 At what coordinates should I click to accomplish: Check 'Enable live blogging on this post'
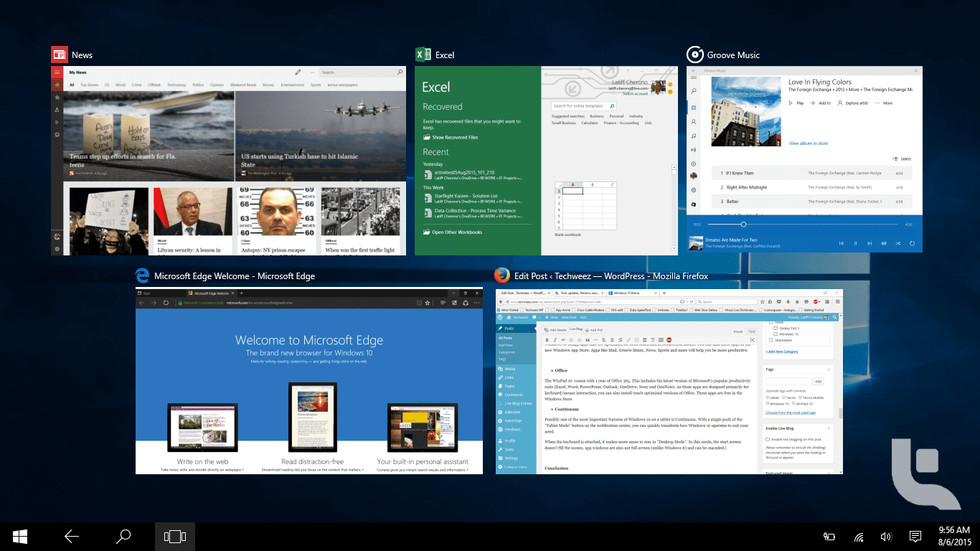click(x=768, y=438)
